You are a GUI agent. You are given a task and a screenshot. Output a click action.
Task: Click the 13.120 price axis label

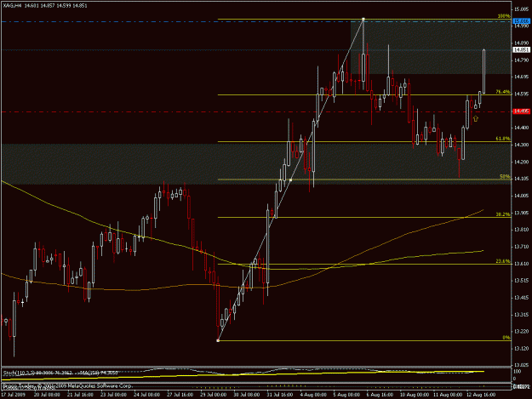522,348
